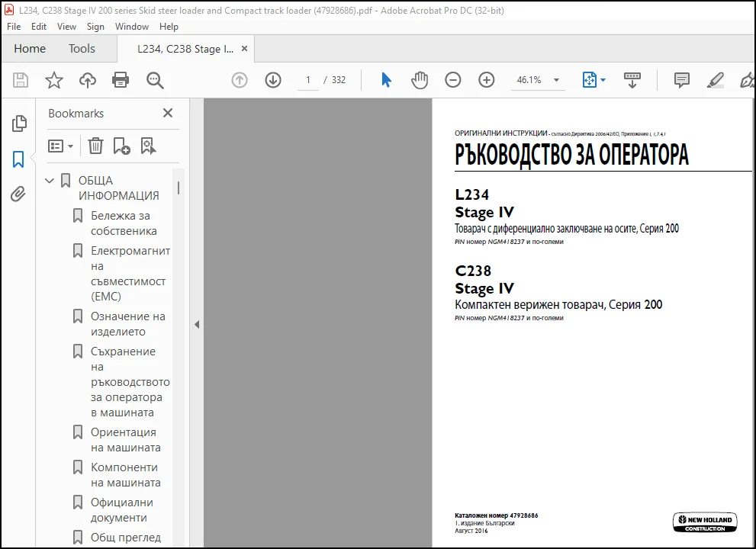The height and width of the screenshot is (549, 756).
Task: Open the Edit menu
Action: (39, 27)
